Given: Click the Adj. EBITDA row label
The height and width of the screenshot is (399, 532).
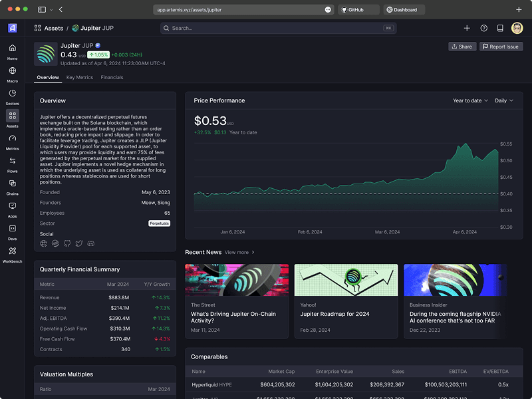Looking at the screenshot, I should (53, 319).
